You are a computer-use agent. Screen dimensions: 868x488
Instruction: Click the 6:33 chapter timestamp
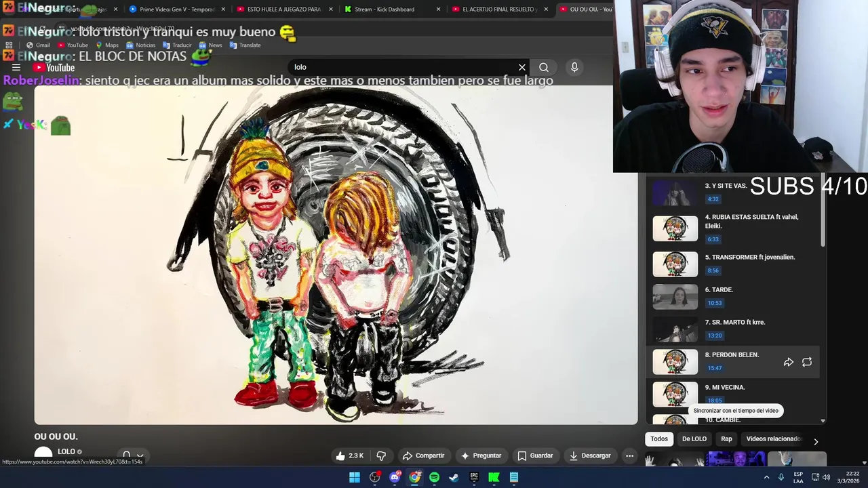pyautogui.click(x=713, y=239)
